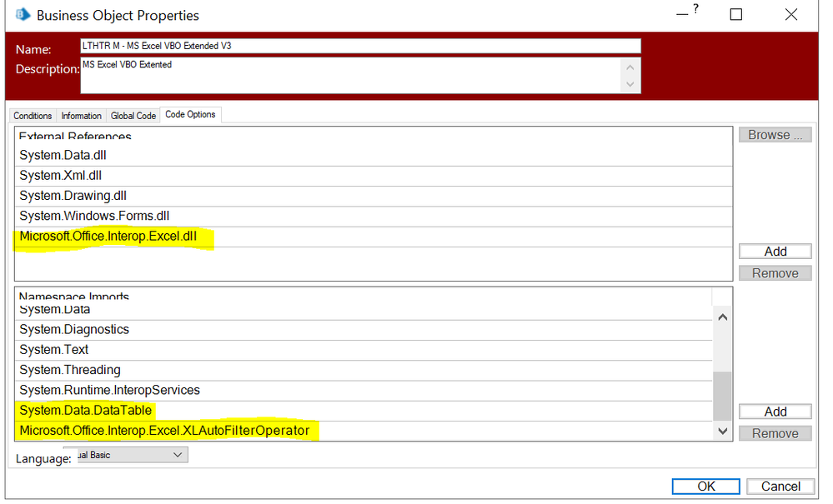Select System.Text namespace row
Screen dimensions: 833x504
click(x=364, y=350)
